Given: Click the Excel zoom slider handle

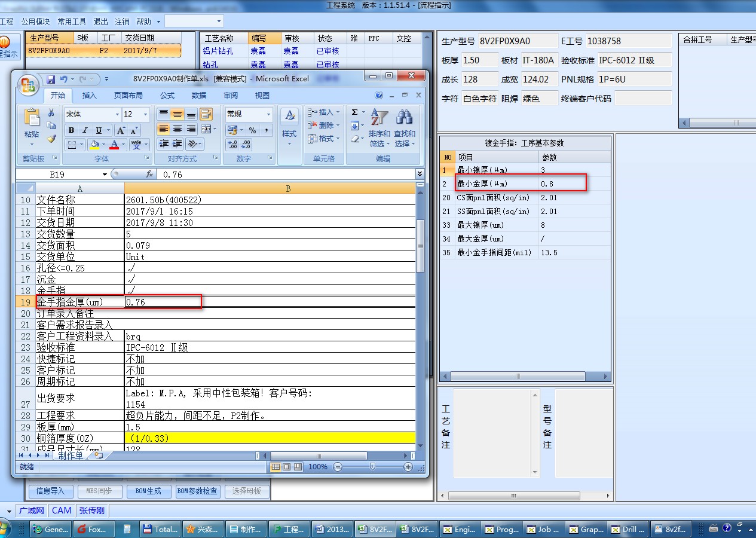Looking at the screenshot, I should pos(372,467).
